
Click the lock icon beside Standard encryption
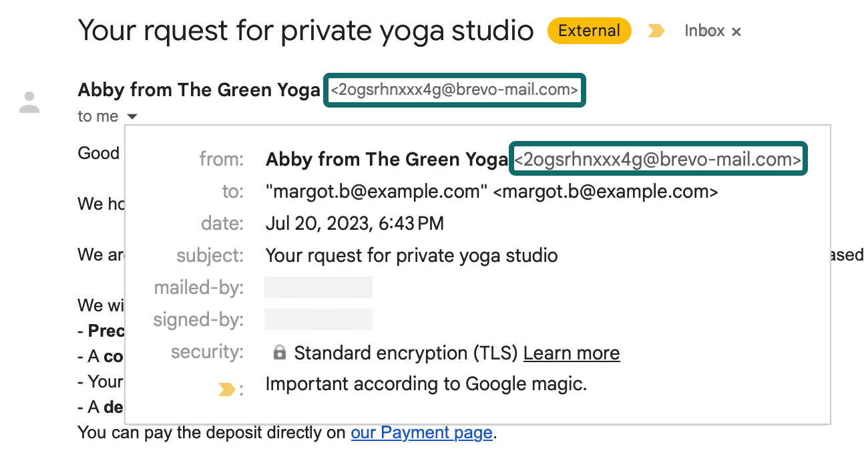click(x=280, y=353)
